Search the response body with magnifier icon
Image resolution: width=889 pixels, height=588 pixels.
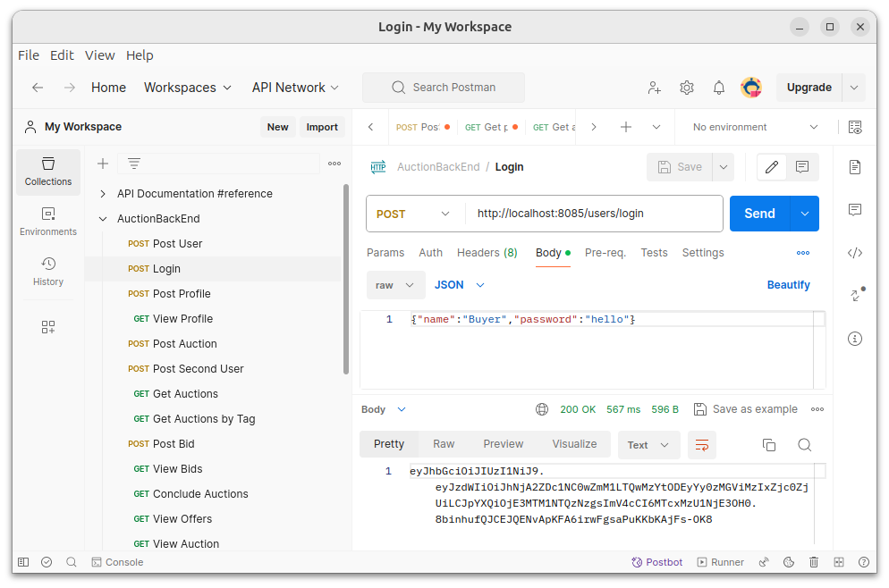(805, 445)
